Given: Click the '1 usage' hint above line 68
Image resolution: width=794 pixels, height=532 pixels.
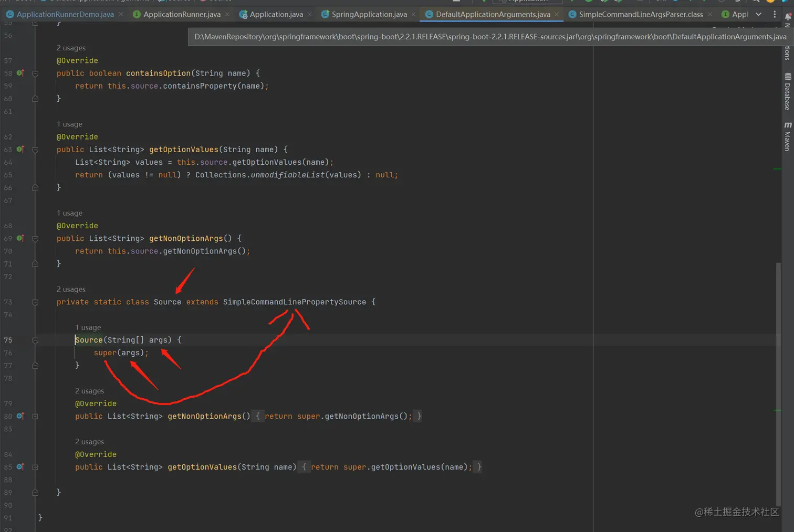Looking at the screenshot, I should coord(69,213).
